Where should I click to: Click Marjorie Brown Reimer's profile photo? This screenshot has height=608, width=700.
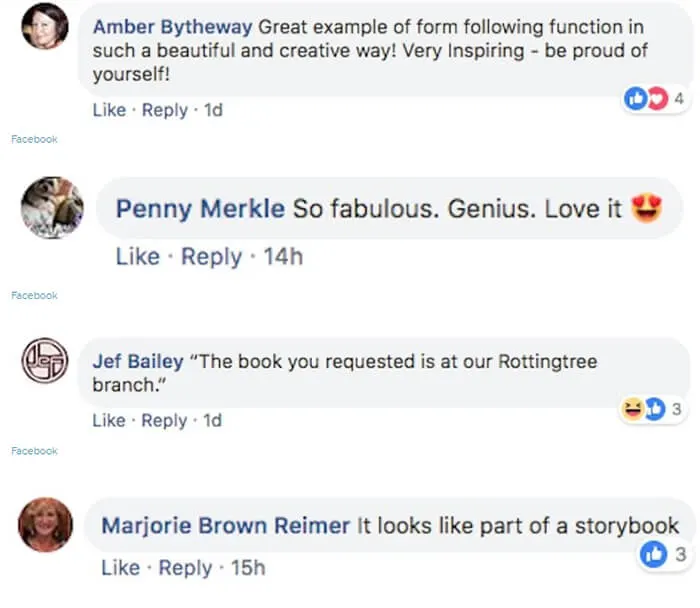pyautogui.click(x=46, y=525)
